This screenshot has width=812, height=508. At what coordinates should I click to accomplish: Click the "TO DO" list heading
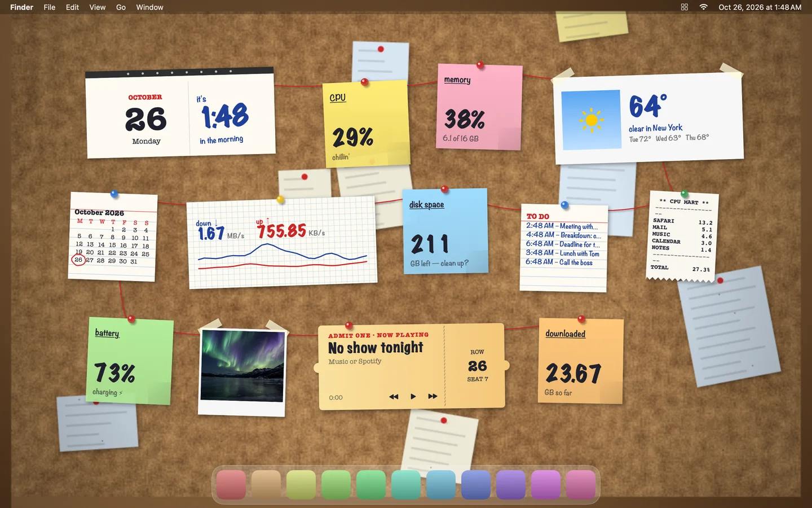coord(537,216)
